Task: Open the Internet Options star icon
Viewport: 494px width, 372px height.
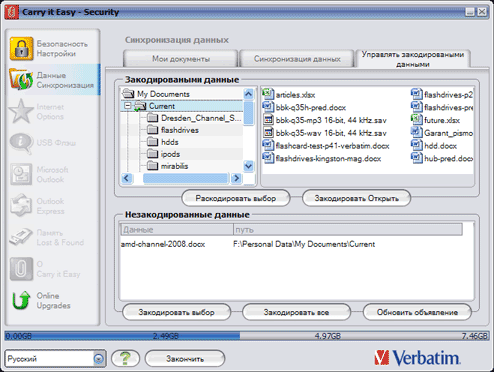Action: [21, 111]
